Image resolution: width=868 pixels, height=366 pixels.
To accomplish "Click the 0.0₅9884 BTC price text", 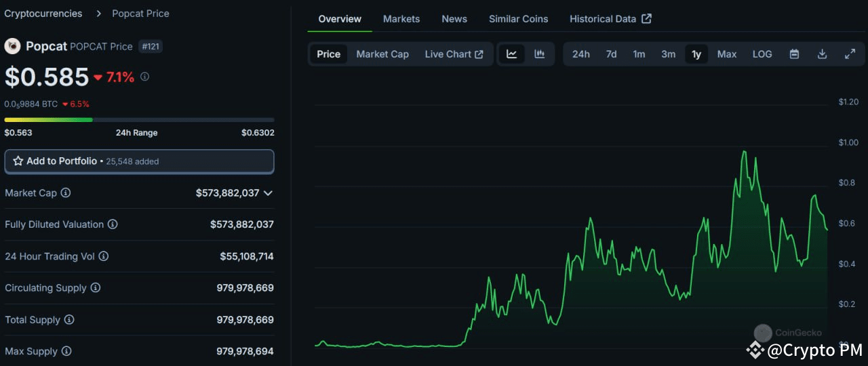I will (31, 104).
